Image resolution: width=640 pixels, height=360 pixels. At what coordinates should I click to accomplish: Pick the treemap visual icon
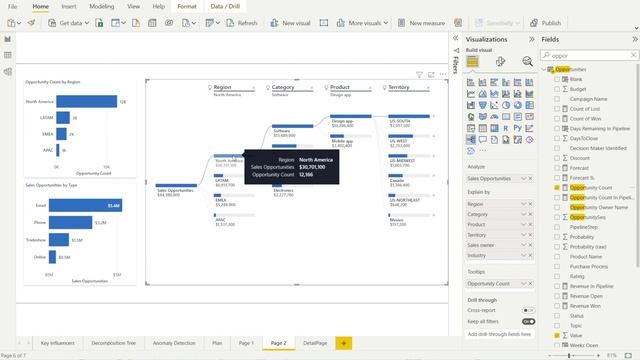tap(529, 105)
